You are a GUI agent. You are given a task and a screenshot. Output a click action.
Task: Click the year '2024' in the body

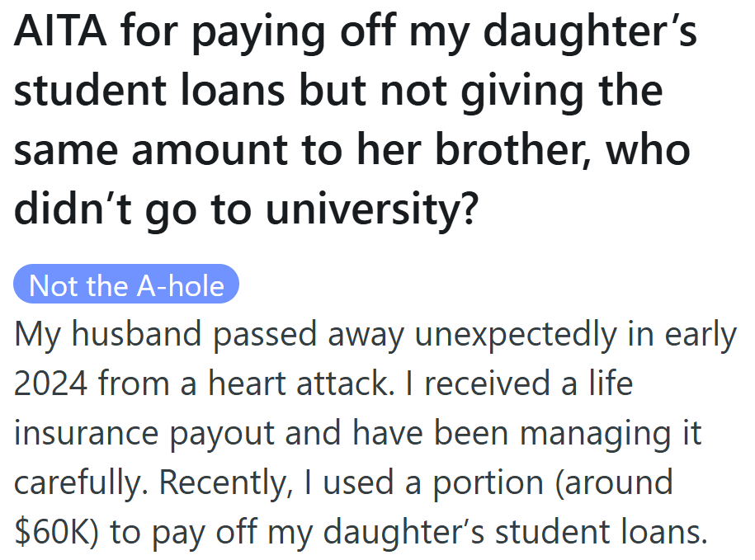click(54, 384)
